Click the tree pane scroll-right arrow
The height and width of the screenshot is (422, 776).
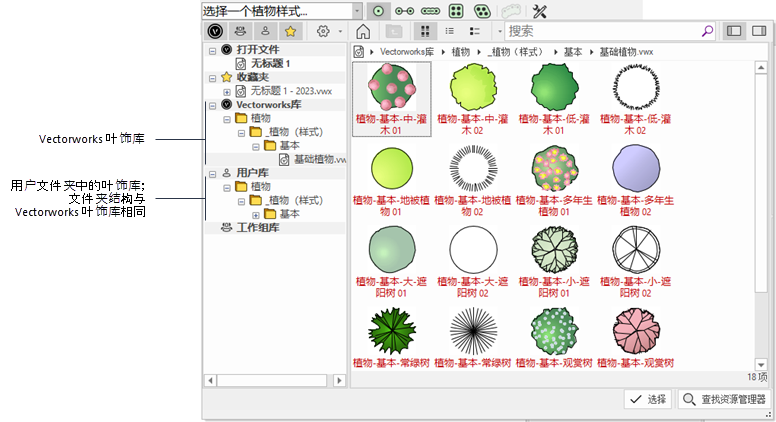coord(339,380)
